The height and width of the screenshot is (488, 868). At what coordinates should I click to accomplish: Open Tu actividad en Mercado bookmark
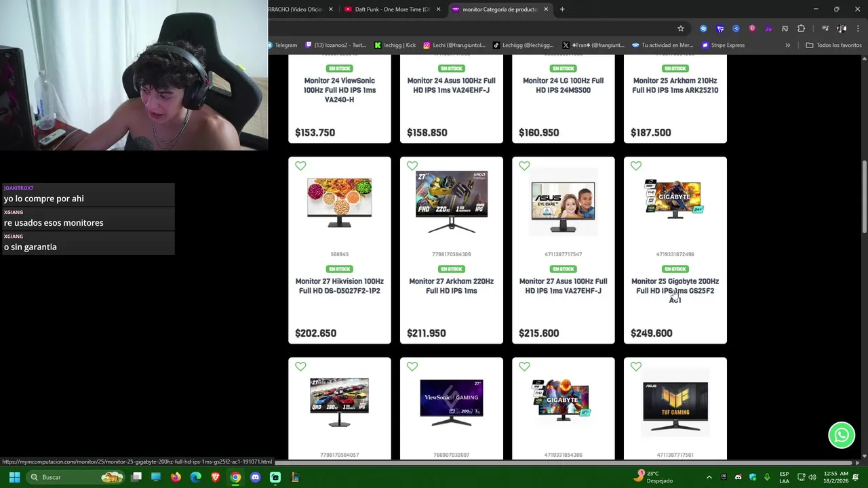point(663,45)
